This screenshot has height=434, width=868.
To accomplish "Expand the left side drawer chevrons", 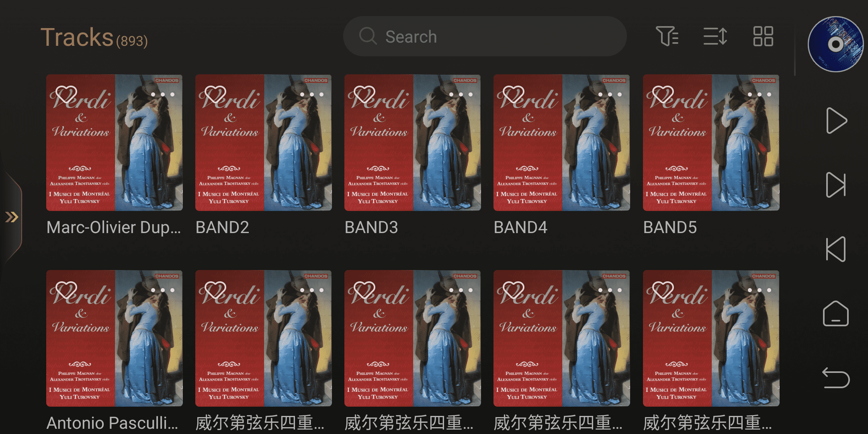I will coord(11,217).
